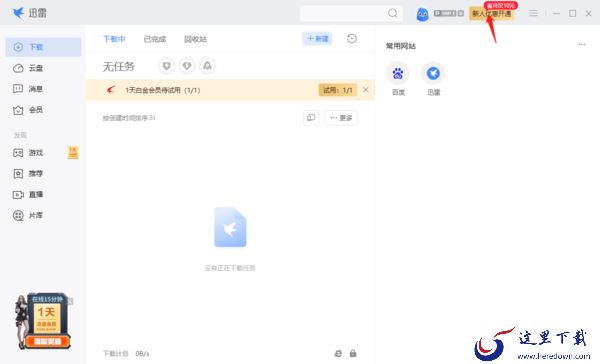Click the browser icon in the status bar
Image resolution: width=600 pixels, height=364 pixels.
[x=338, y=353]
